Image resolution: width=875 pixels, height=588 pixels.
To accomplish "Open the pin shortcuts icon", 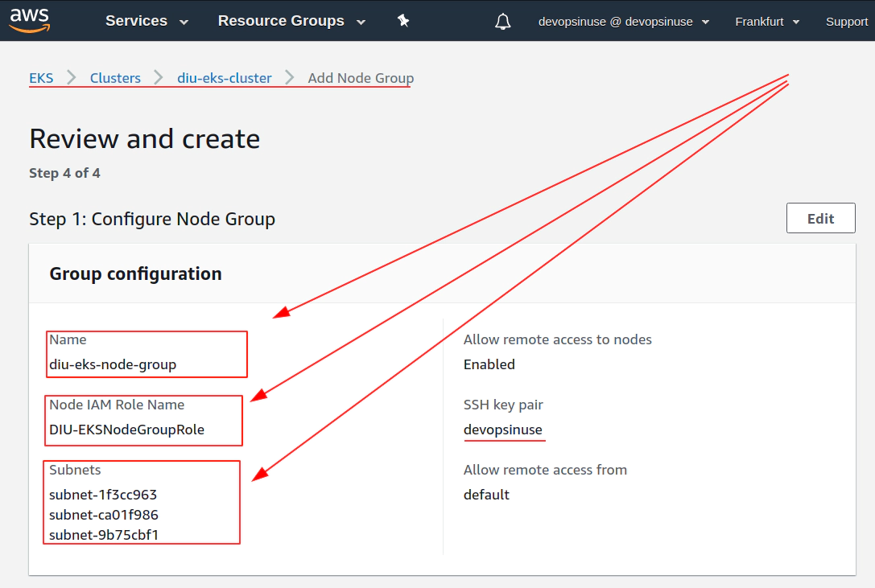I will [403, 21].
